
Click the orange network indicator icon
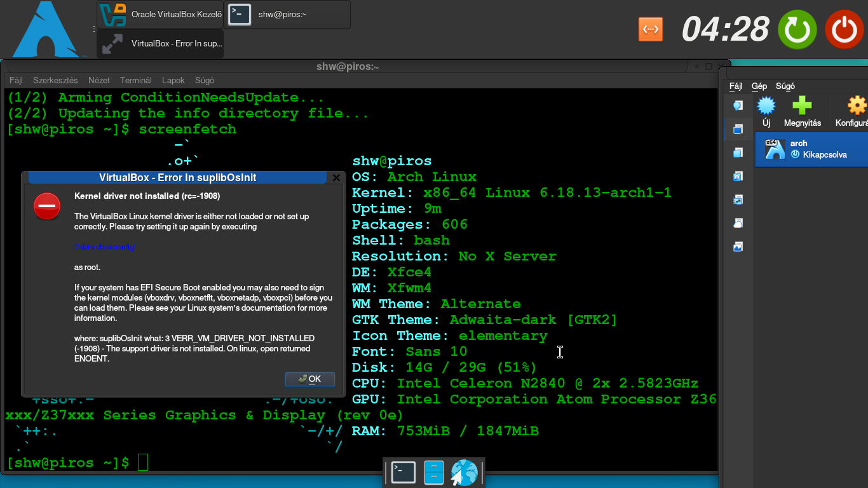651,29
